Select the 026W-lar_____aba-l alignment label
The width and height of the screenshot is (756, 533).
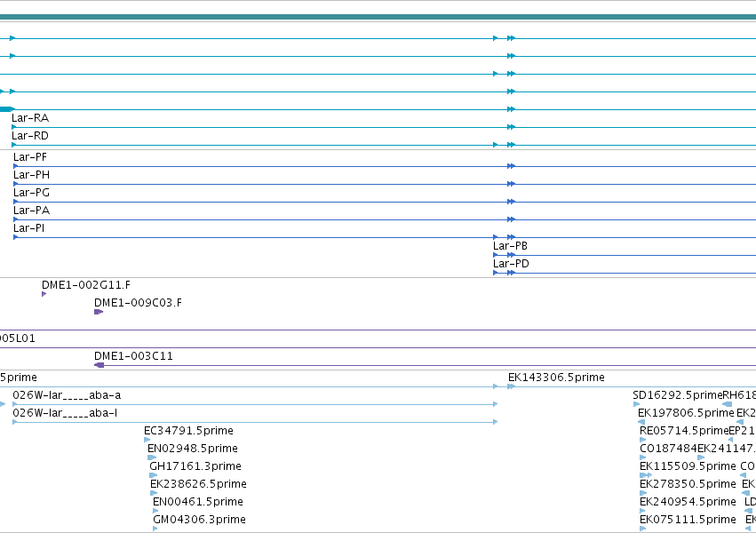tap(65, 413)
